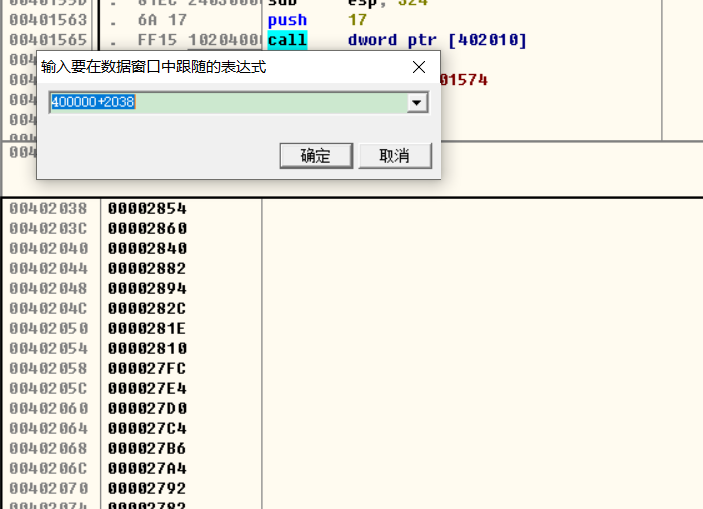The width and height of the screenshot is (703, 509).
Task: Select dump address 00402060
Action: 48,409
